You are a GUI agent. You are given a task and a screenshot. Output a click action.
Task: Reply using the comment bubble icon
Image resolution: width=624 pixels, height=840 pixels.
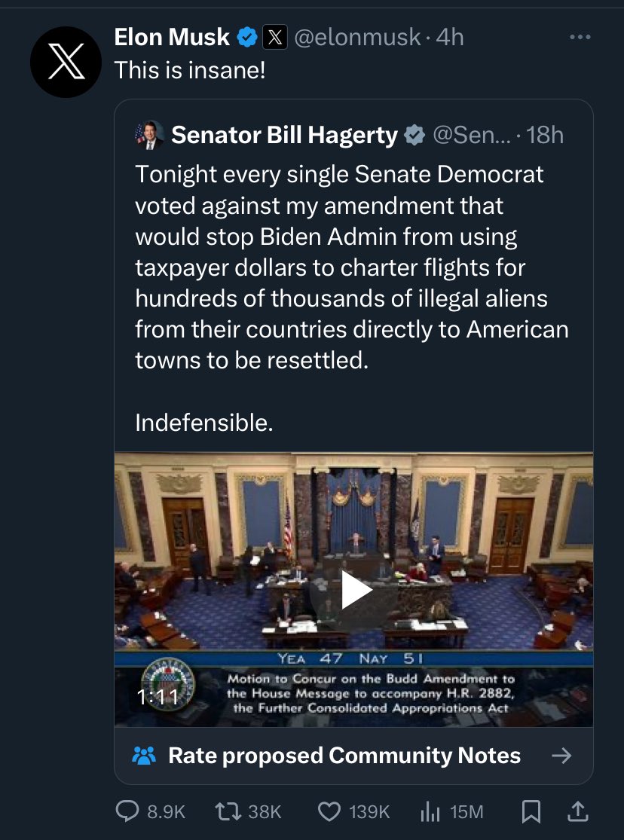(126, 811)
